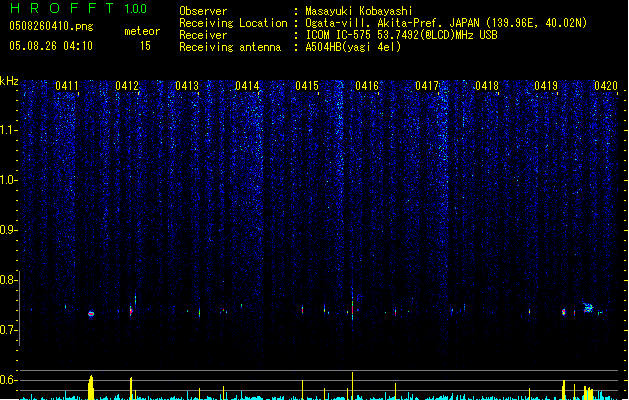Viewport: 629px width, 400px height.
Task: Click the 0412 time marker
Action: (127, 86)
